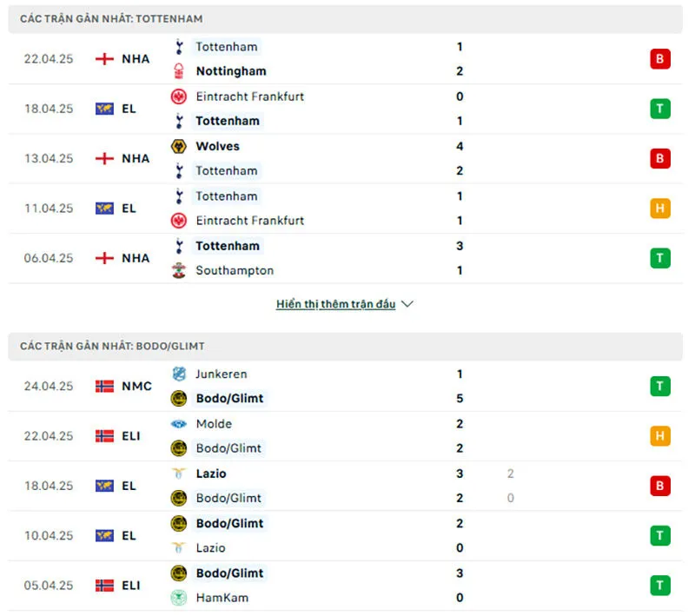This screenshot has width=695, height=616.
Task: Click the green T badge for Junkeren match
Action: [x=660, y=386]
